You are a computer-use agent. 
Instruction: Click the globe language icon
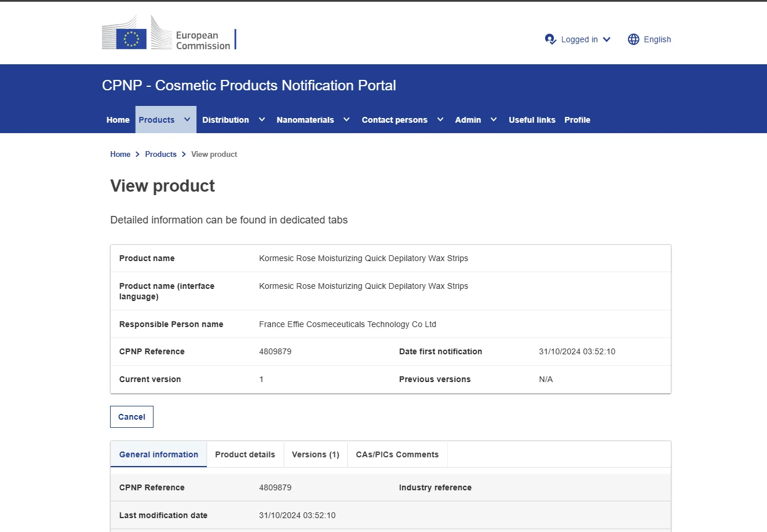[x=633, y=39]
